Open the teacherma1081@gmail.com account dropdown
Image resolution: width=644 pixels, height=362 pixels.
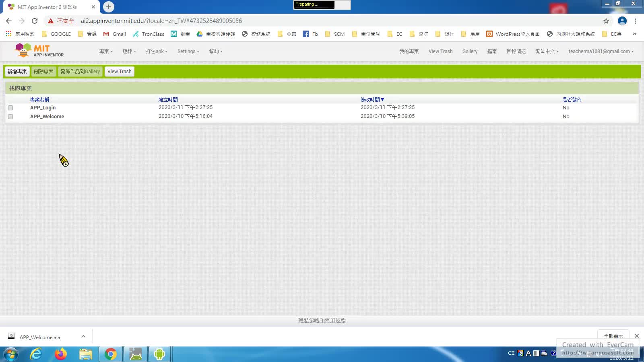(601, 51)
